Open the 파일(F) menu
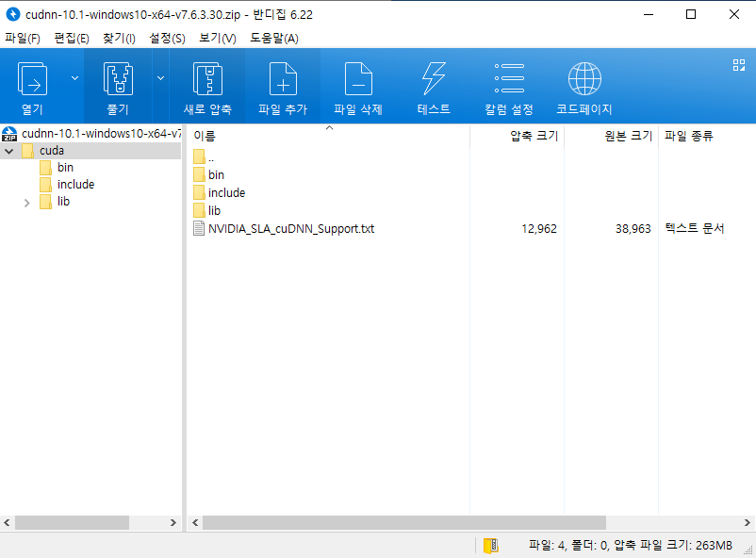756x558 pixels. coord(23,38)
